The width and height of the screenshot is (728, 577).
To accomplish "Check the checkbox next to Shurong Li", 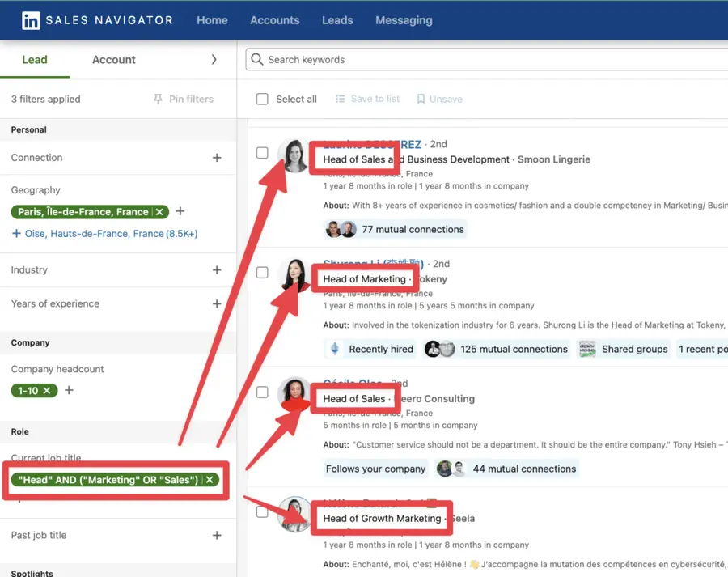I will coord(262,273).
